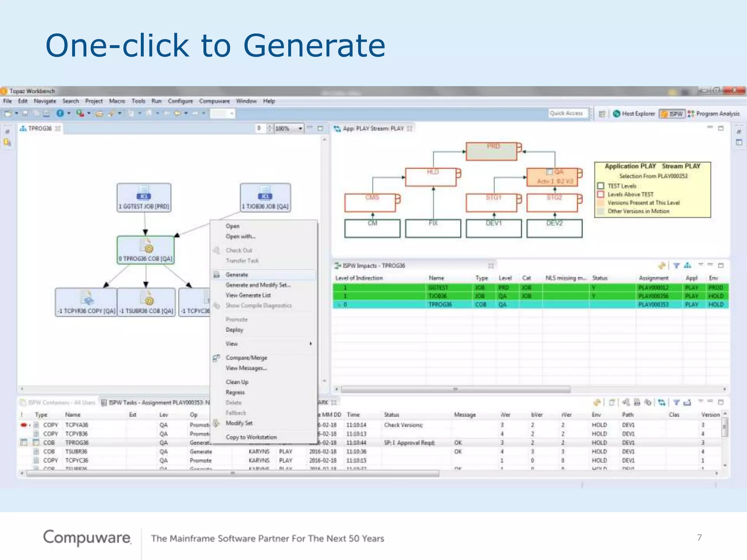Image resolution: width=747 pixels, height=560 pixels.
Task: Switch to Program Analysis perspective
Action: [714, 114]
